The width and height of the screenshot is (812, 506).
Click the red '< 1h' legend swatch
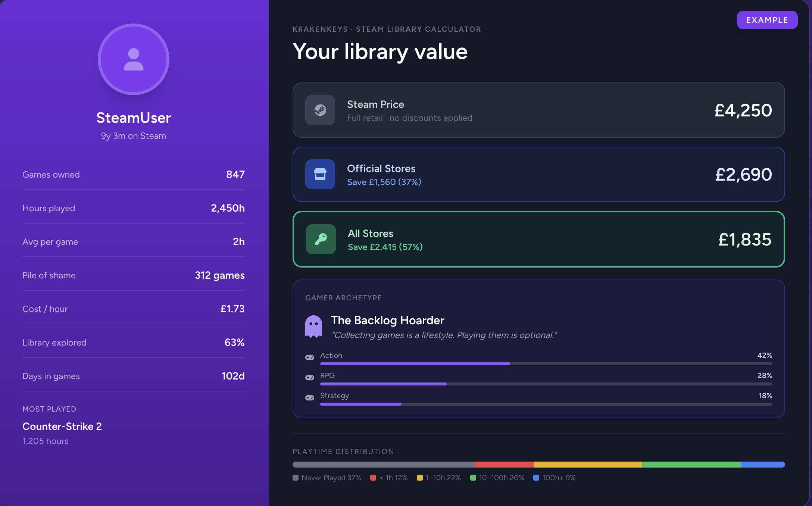tap(373, 478)
